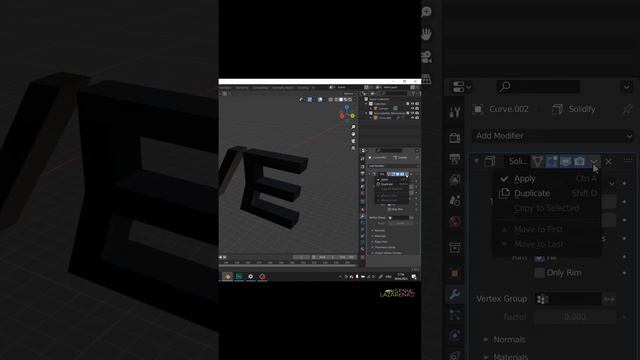
Task: Toggle On Cage display for the enlarged Solidify modifier
Action: [x=538, y=162]
